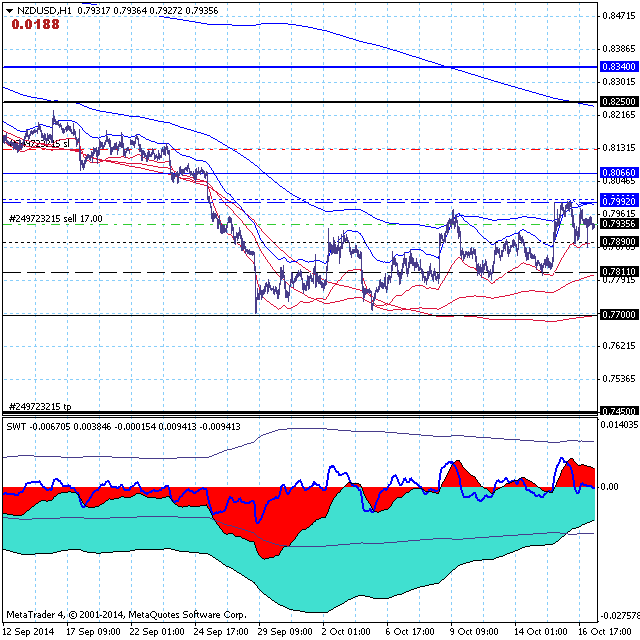Select the #249723215 sell 17.00 order label

point(56,219)
